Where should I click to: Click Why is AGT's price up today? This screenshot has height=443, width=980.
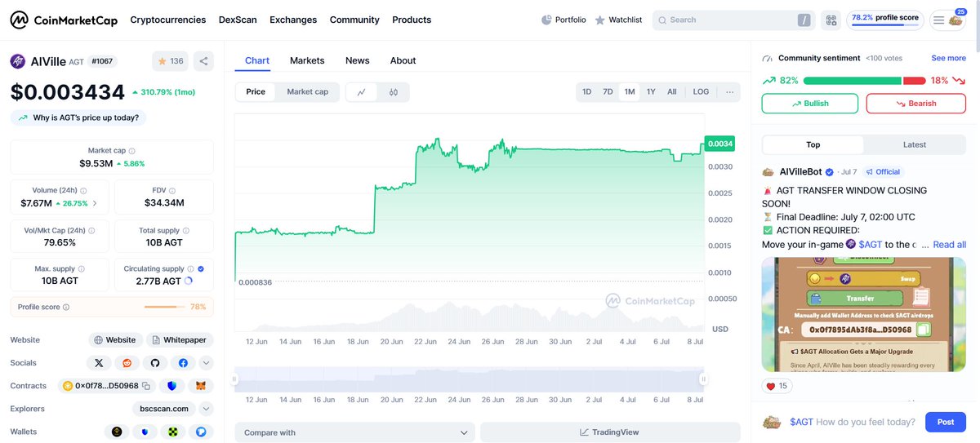coord(78,118)
